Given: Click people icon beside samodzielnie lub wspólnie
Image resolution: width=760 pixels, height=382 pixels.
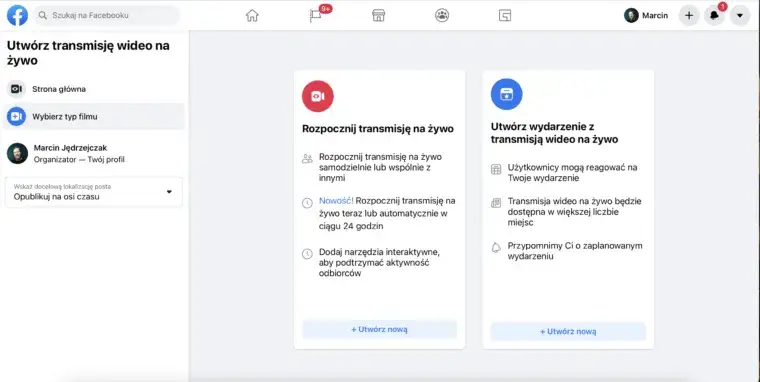Looking at the screenshot, I should pyautogui.click(x=307, y=159).
